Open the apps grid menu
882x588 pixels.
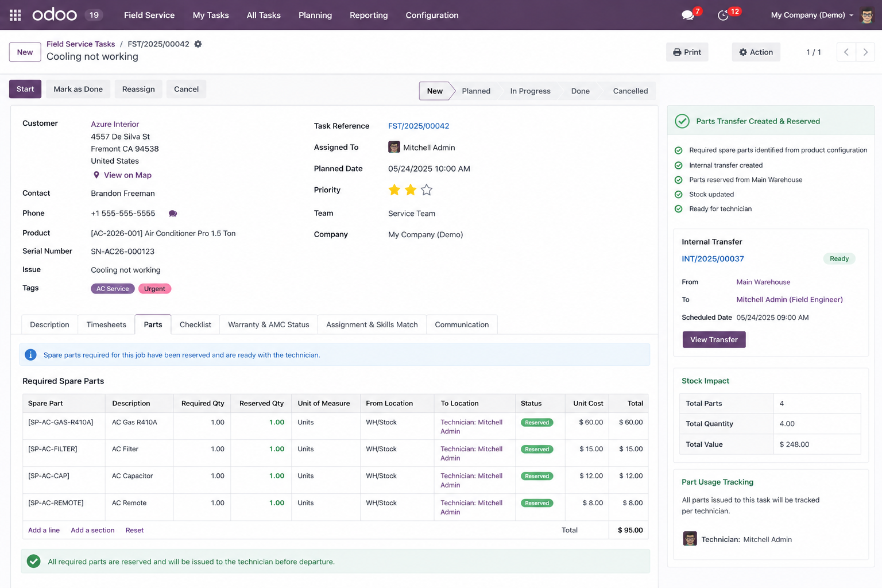click(16, 15)
